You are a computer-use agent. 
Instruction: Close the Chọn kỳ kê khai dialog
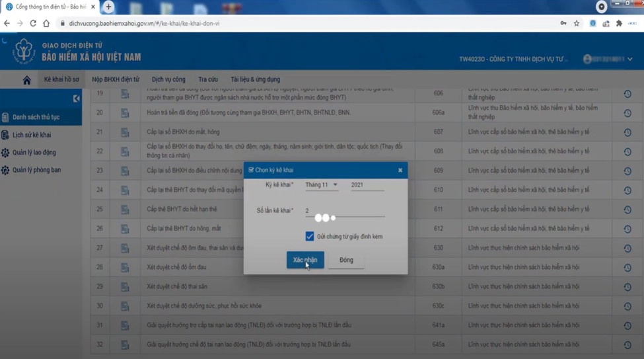tap(400, 170)
